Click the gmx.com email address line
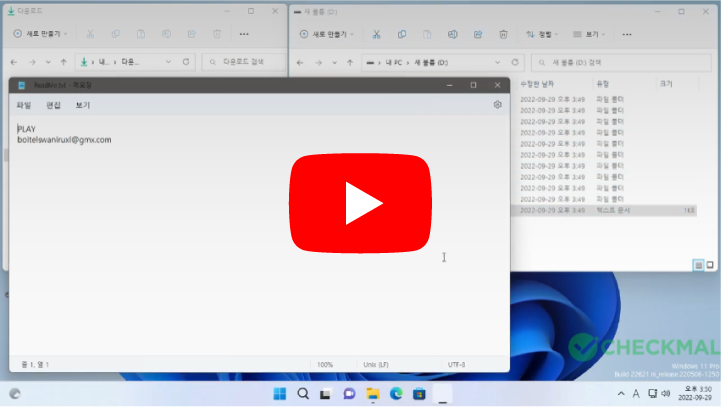The width and height of the screenshot is (721, 407). (x=64, y=140)
